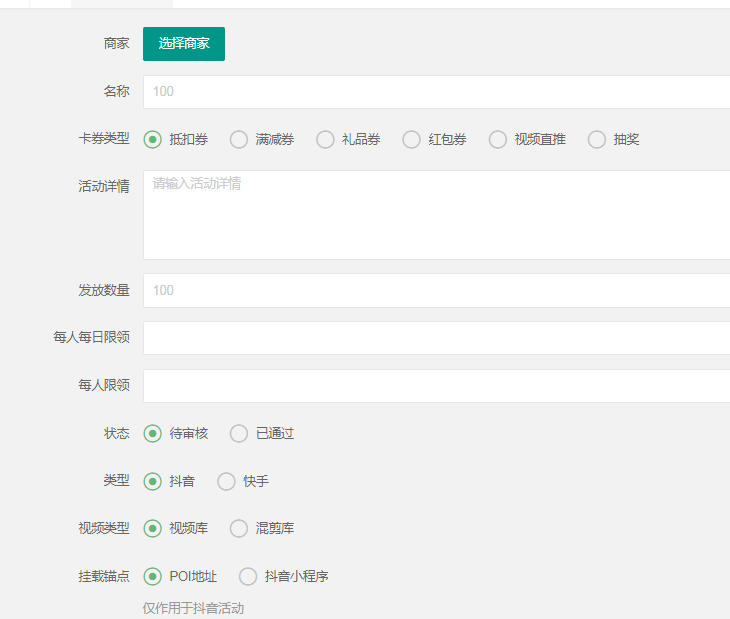Click the 每人限领 input field

(x=436, y=386)
